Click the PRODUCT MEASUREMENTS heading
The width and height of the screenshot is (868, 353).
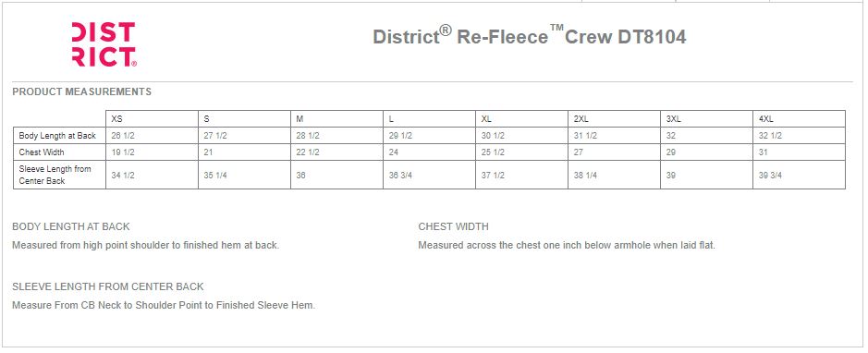(82, 91)
